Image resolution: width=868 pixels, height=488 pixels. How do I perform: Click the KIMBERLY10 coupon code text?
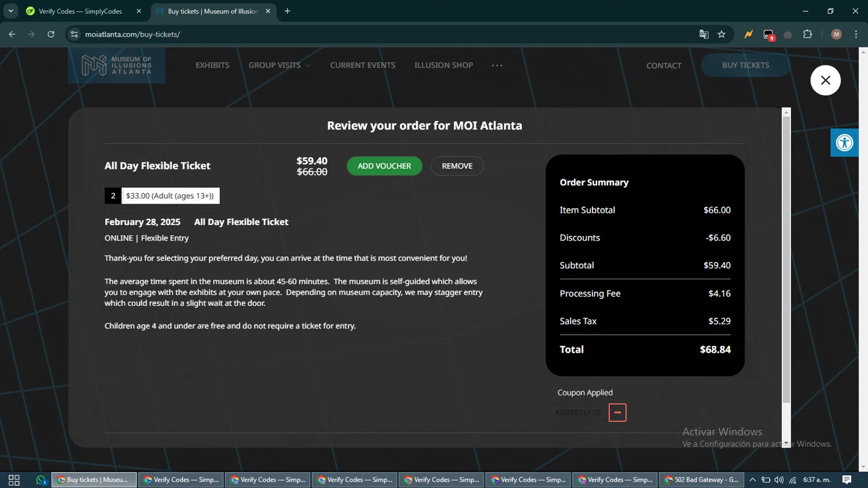(x=578, y=413)
